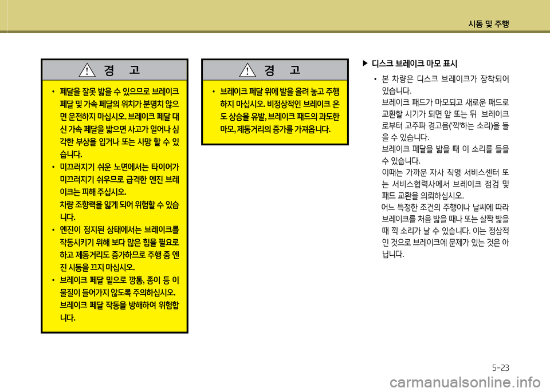Click the line 로부터 고주파 경고음('끽'하는 소리)을 들

coord(445,126)
